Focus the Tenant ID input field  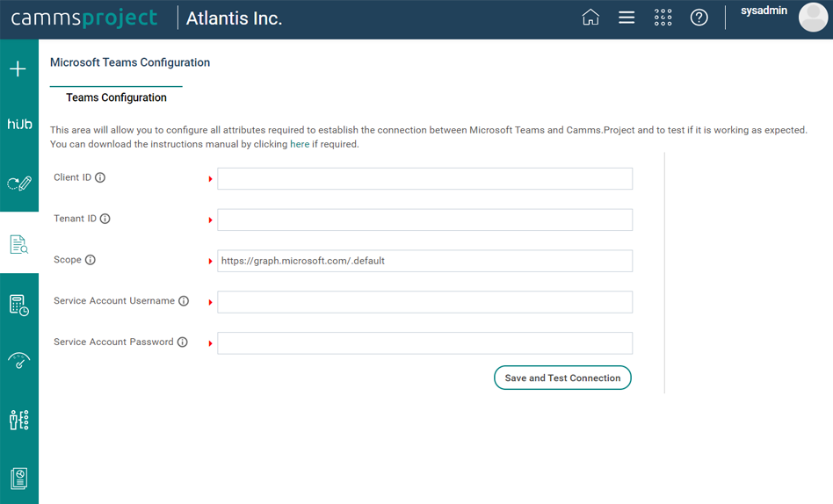pyautogui.click(x=424, y=220)
